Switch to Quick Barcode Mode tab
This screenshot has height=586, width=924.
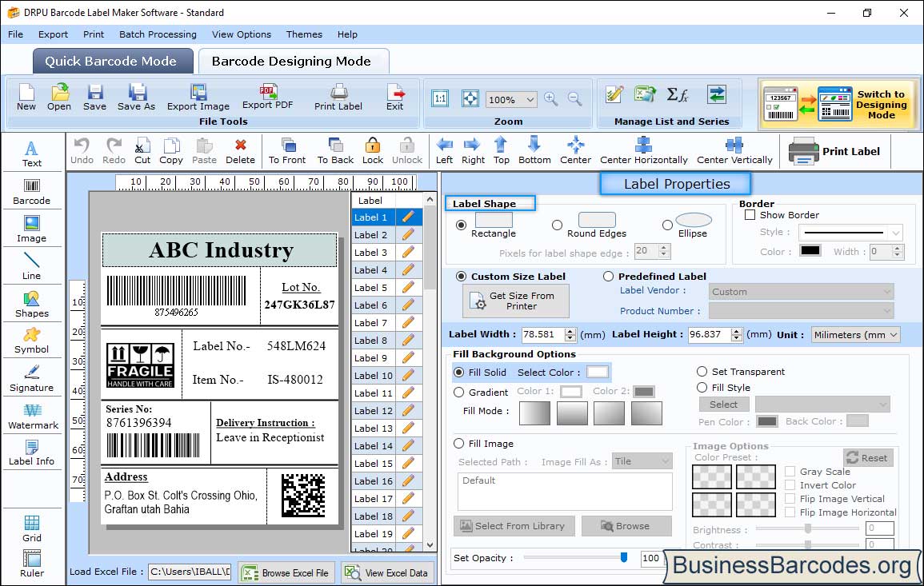click(113, 62)
